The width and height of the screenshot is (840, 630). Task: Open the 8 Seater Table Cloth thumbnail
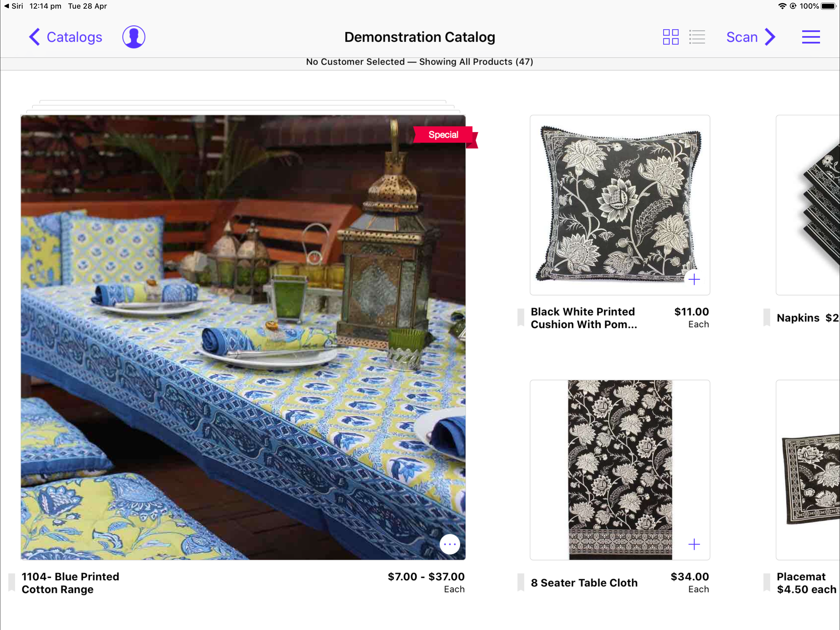[x=620, y=470]
